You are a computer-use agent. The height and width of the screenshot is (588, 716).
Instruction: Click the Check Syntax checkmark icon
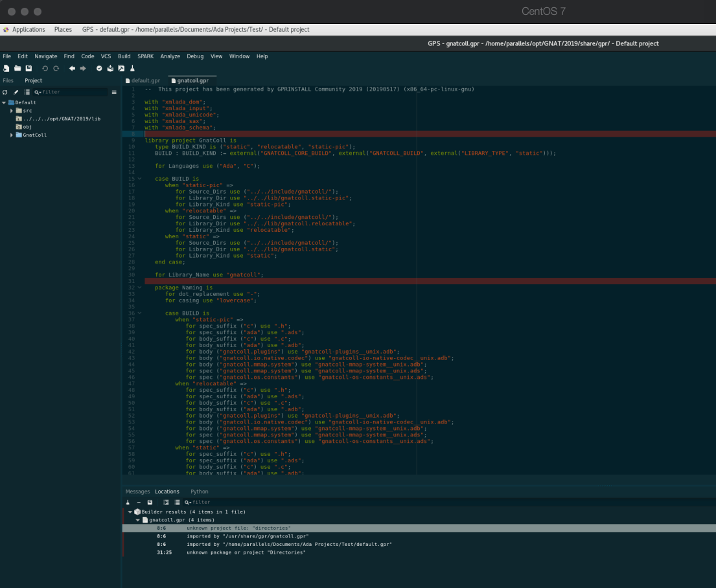click(99, 68)
